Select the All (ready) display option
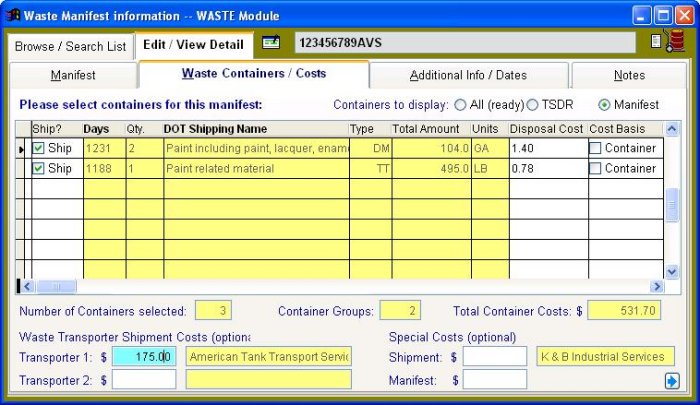Image resolution: width=700 pixels, height=405 pixels. 460,105
